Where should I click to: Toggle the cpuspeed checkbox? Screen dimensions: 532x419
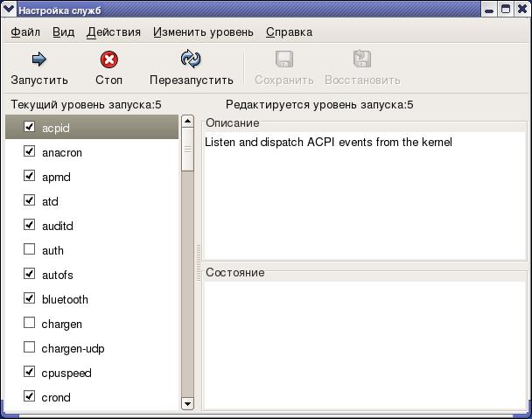(x=29, y=372)
